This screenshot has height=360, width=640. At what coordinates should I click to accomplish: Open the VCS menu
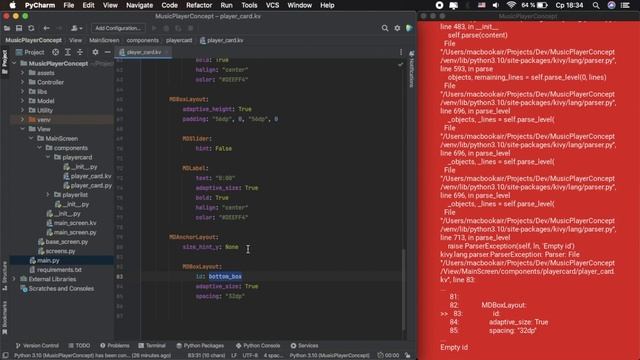272,5
